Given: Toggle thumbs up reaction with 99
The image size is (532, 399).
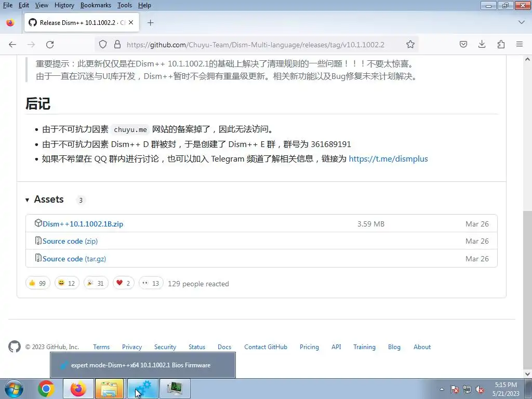Looking at the screenshot, I should (x=37, y=283).
